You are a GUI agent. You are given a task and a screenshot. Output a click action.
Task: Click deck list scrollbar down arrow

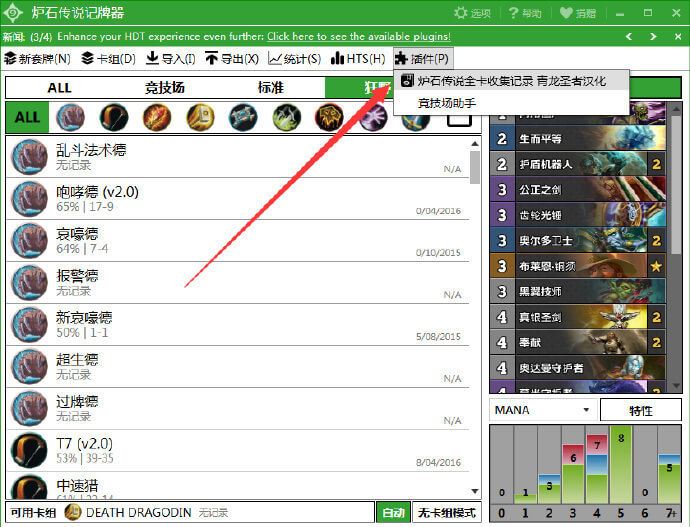[x=475, y=491]
